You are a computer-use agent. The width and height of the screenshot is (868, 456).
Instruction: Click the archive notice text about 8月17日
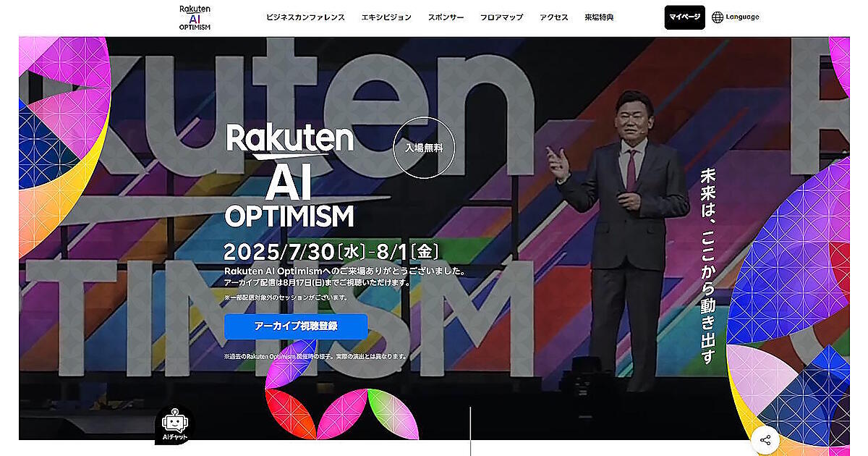pyautogui.click(x=318, y=283)
